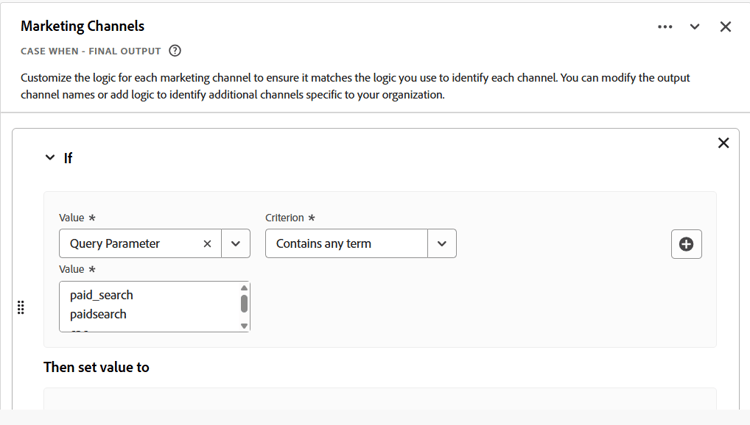
Task: Click the value list scrollbar thumb
Action: click(244, 303)
